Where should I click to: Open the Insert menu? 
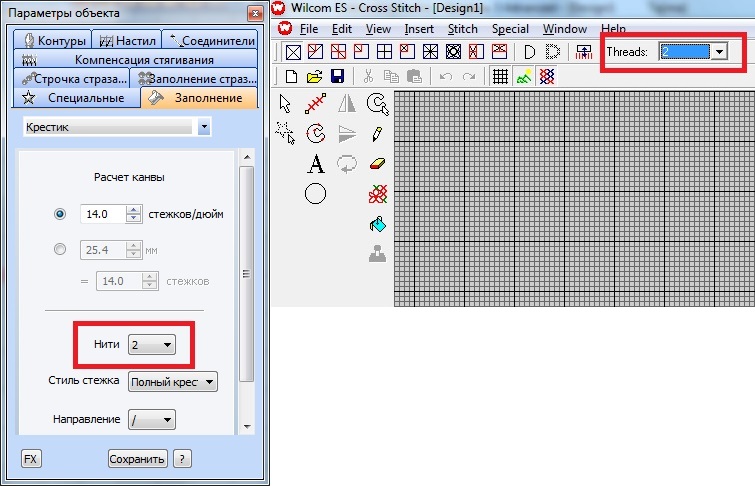[419, 29]
